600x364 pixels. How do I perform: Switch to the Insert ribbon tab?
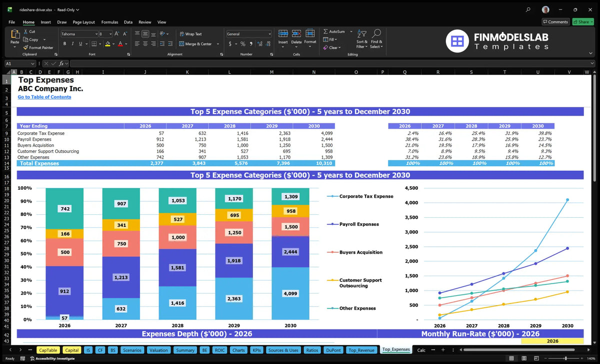(45, 22)
